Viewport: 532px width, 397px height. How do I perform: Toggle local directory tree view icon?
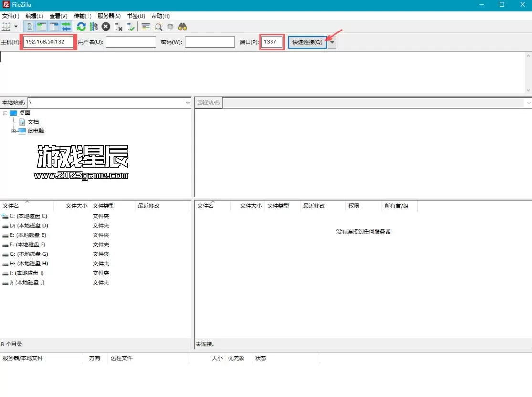coord(42,27)
